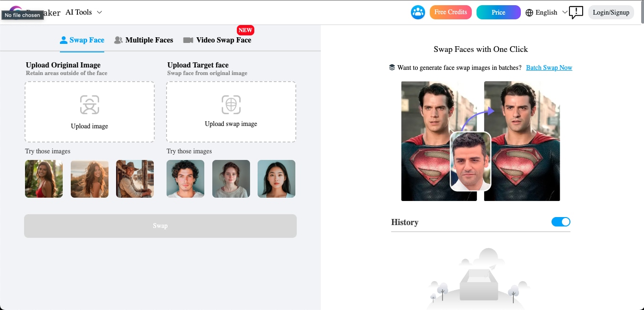Screen dimensions: 644x310
Task: Open the Price page button
Action: 499,12
